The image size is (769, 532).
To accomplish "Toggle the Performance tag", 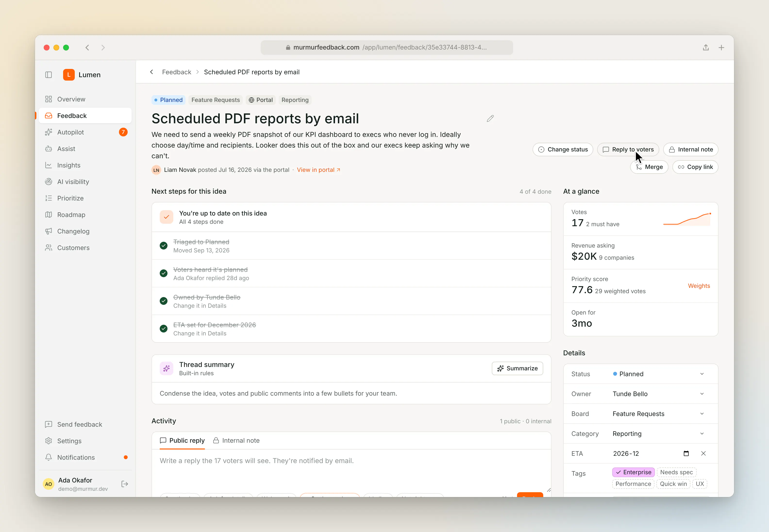I will 633,484.
